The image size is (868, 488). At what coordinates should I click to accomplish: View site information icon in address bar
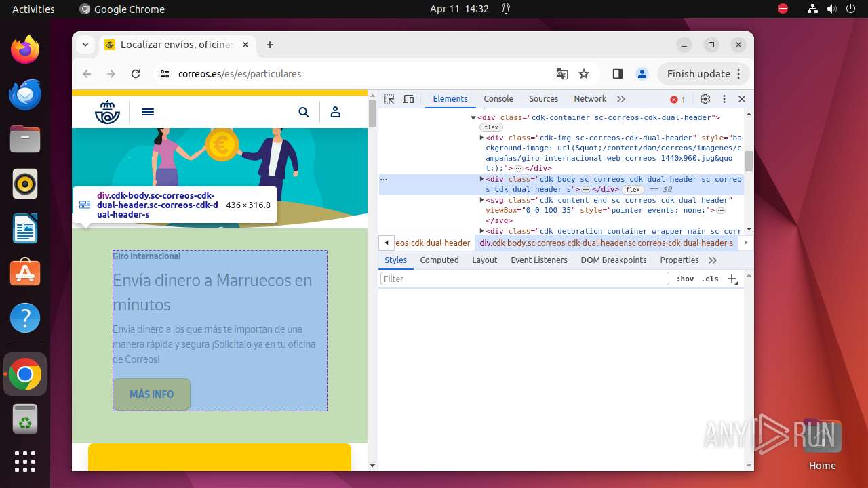pos(165,74)
